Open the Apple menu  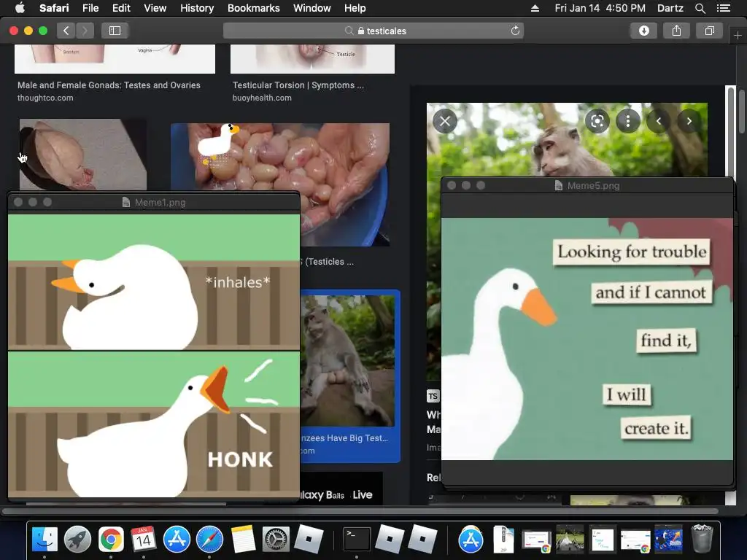tap(20, 8)
